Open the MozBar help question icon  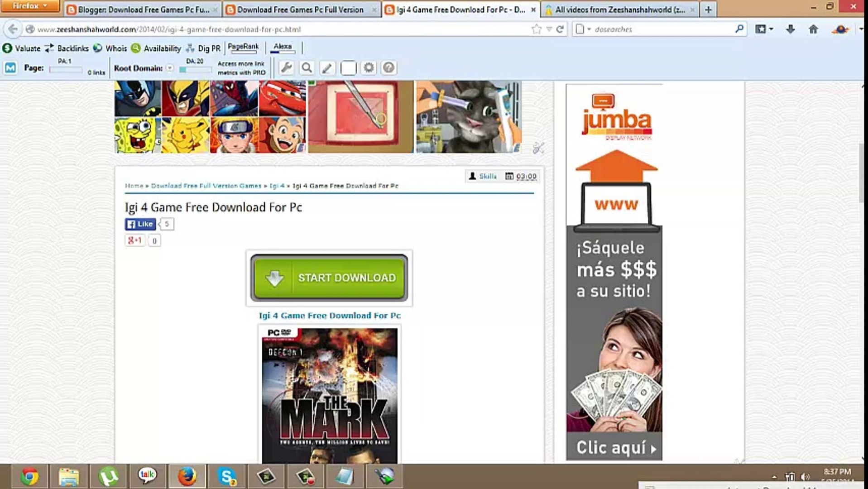pyautogui.click(x=388, y=68)
